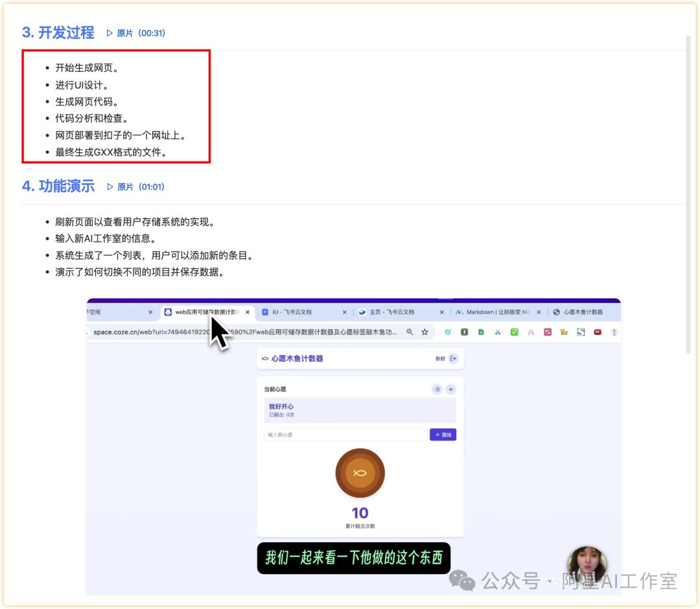700x609 pixels.
Task: Click the green checkmark extension icon
Action: coord(514,332)
